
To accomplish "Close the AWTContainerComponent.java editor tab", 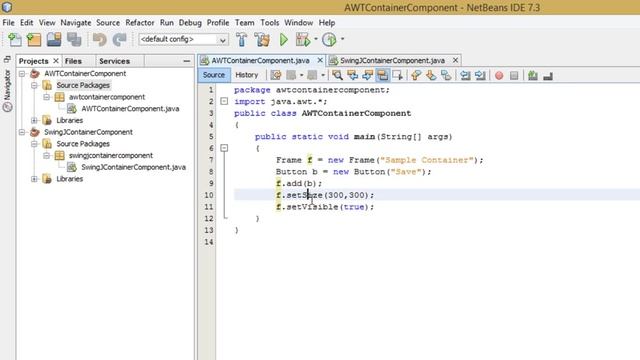I will point(320,60).
